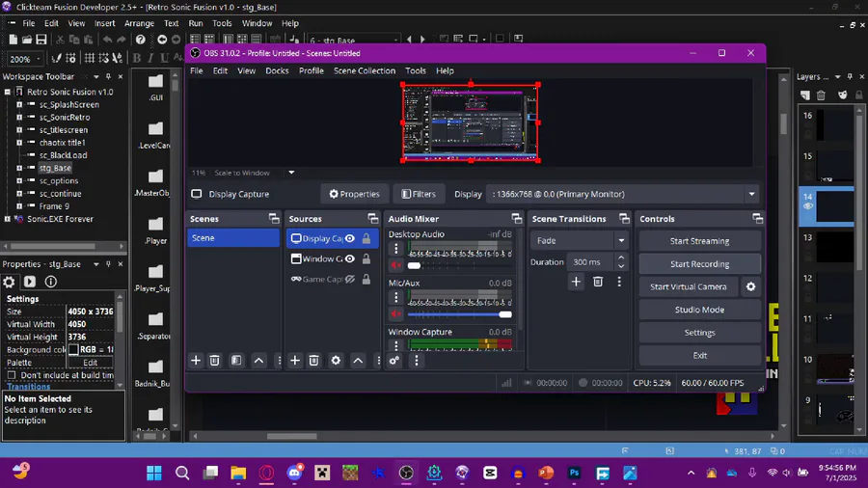This screenshot has height=488, width=868.
Task: Open Audio Mixer three-dot menu at bottom
Action: [417, 361]
